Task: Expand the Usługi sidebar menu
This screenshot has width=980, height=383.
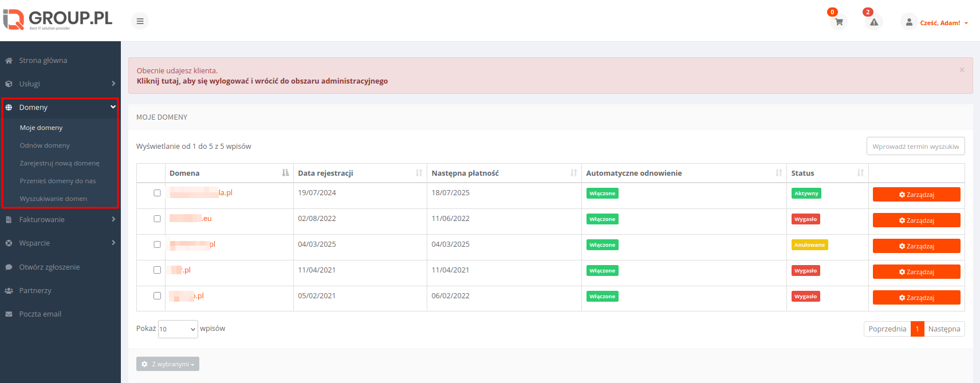Action: (x=60, y=84)
